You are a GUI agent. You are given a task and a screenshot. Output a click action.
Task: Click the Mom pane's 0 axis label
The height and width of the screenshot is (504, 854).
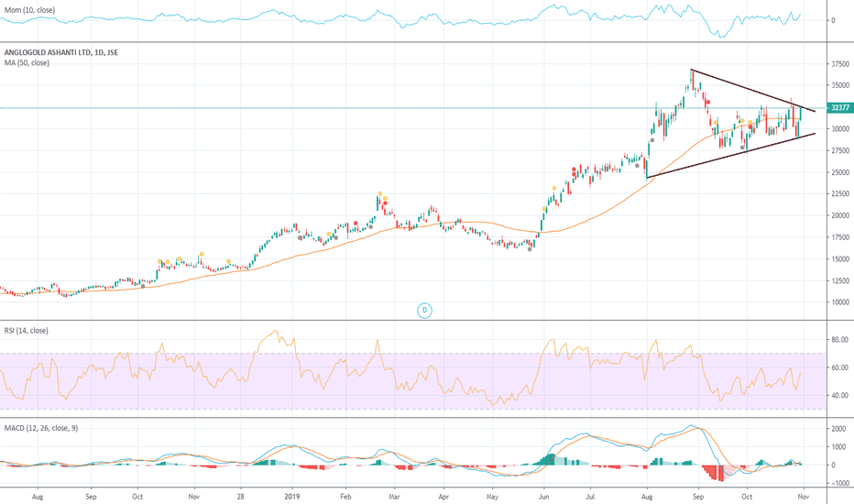(833, 21)
